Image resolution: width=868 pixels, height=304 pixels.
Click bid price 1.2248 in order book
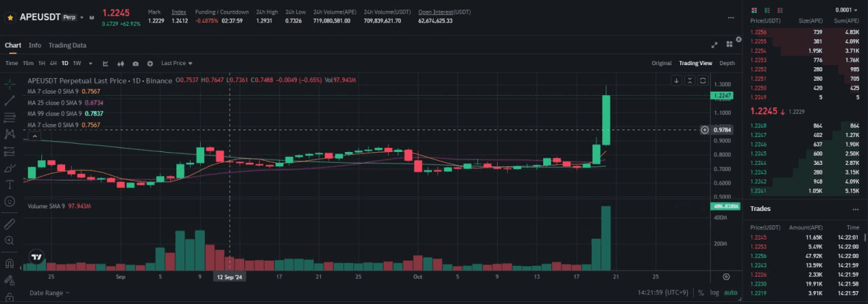[x=758, y=126]
